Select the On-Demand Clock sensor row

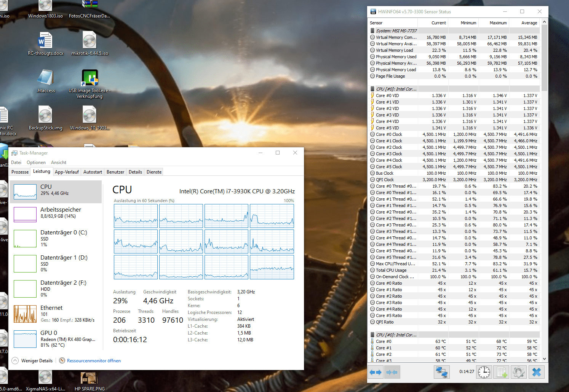coord(454,277)
